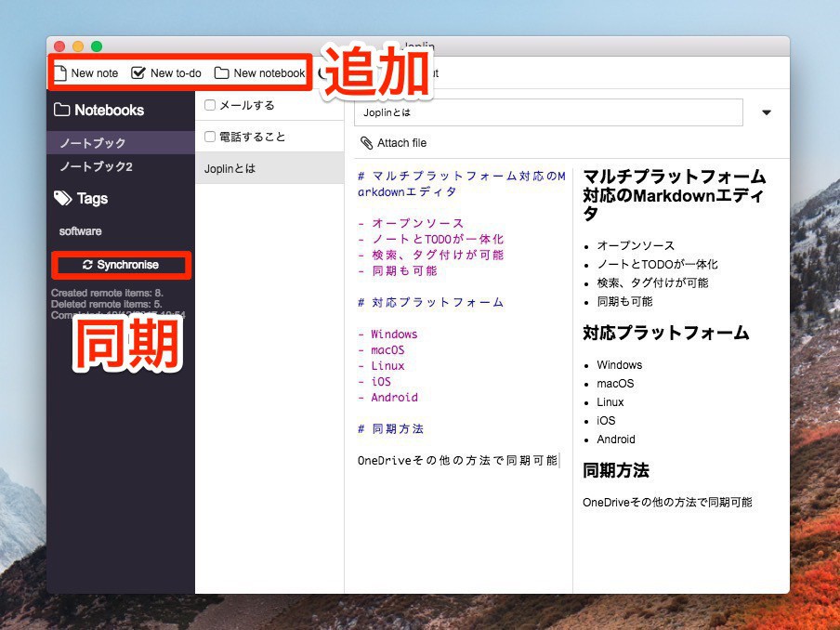Image resolution: width=840 pixels, height=630 pixels.
Task: Click the paperclip Attach file icon
Action: click(x=366, y=143)
